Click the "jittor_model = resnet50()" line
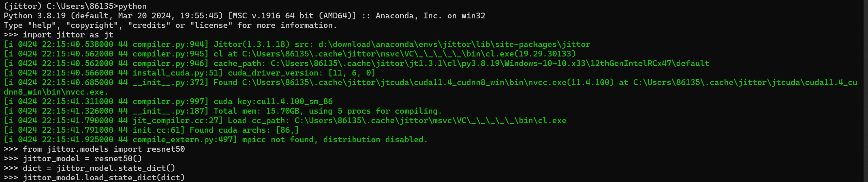This screenshot has height=182, width=868. point(82,159)
